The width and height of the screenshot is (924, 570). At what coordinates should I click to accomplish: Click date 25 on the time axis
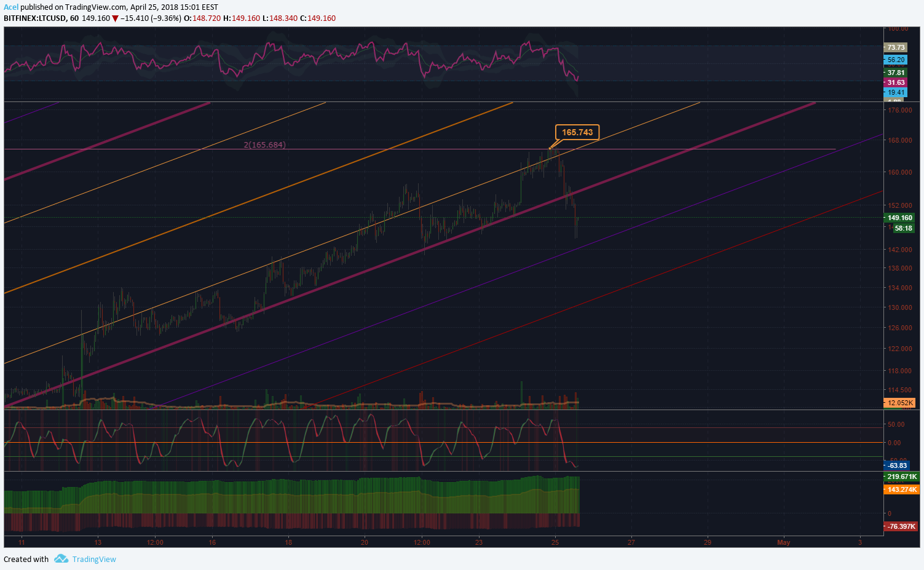click(x=555, y=542)
